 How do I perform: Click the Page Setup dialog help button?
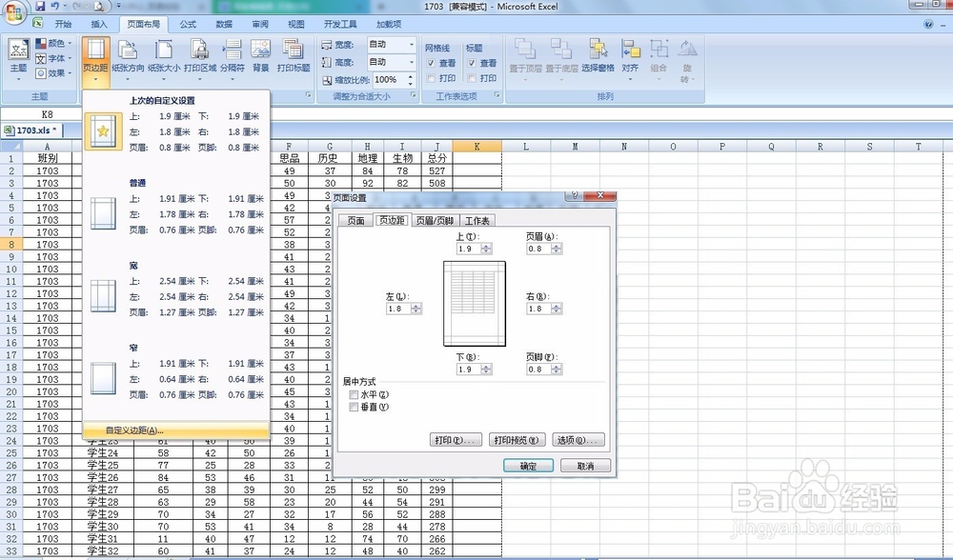pyautogui.click(x=573, y=195)
